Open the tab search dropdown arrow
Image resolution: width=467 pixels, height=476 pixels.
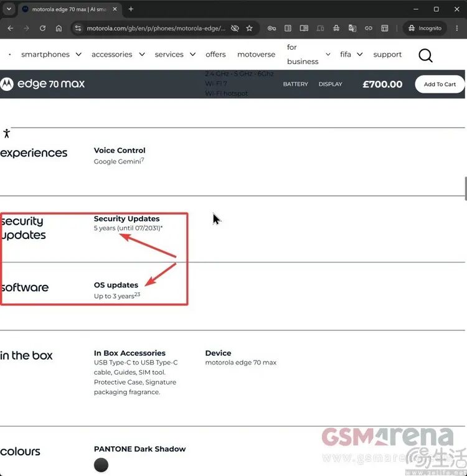click(9, 9)
